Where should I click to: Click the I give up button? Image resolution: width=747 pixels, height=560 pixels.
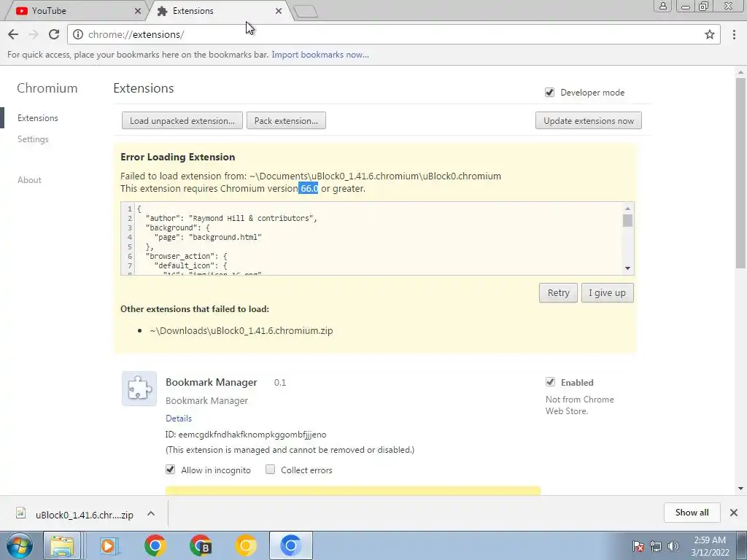[608, 293]
